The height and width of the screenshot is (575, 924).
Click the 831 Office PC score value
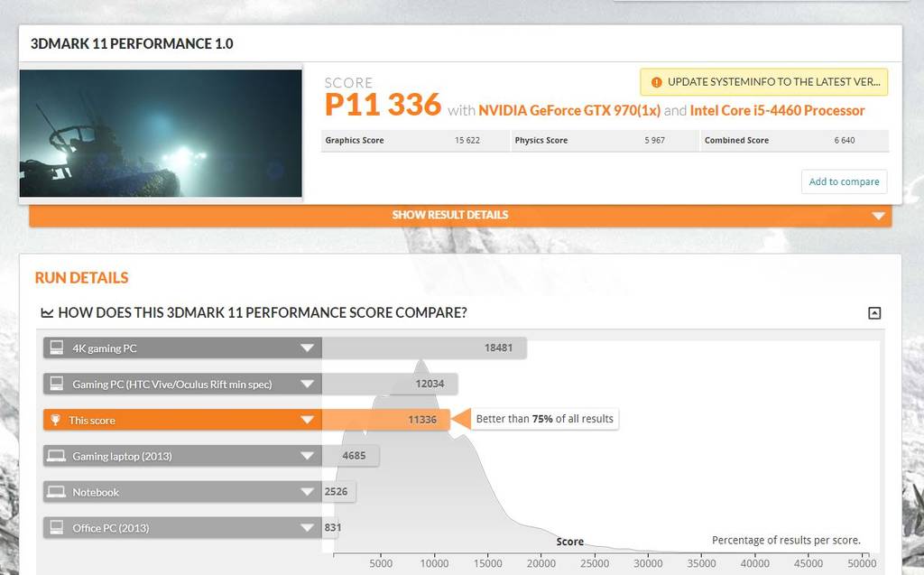pyautogui.click(x=332, y=528)
